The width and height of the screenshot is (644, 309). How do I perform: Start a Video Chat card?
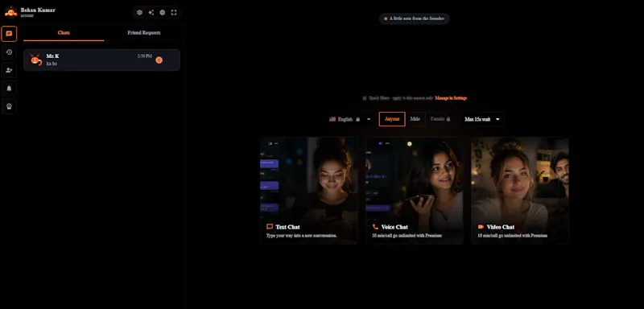coord(520,191)
